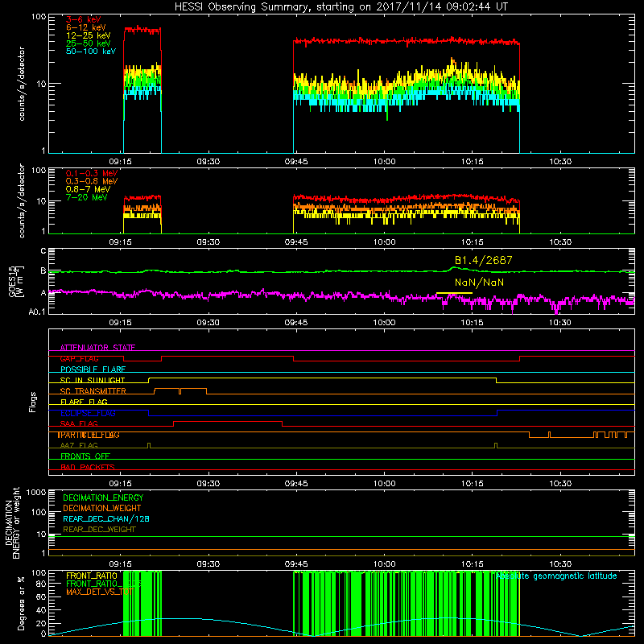Image resolution: width=644 pixels, height=644 pixels.
Task: Click the green FRONTS_OFF label
Action: [85, 456]
